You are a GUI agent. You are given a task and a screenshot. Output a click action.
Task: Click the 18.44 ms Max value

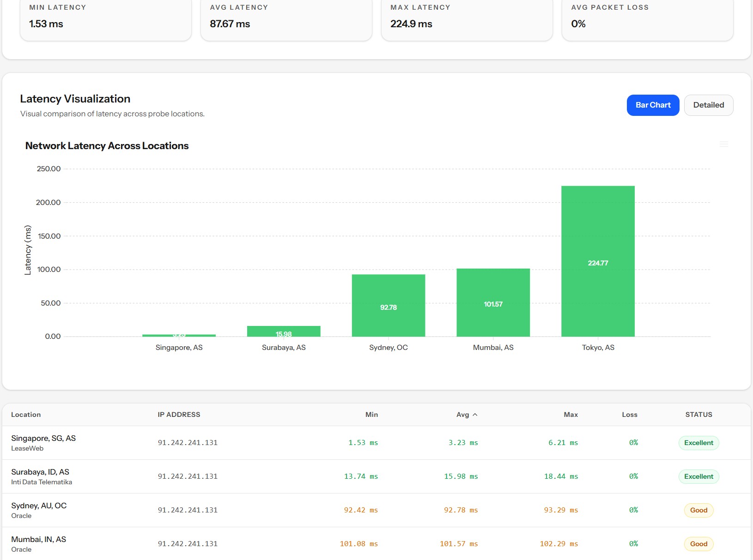tap(561, 476)
